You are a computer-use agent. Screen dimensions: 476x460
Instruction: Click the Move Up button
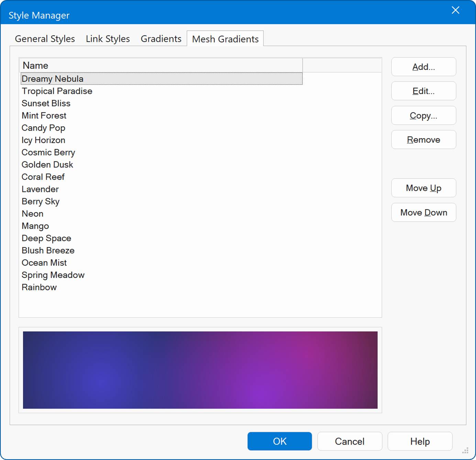click(x=423, y=188)
